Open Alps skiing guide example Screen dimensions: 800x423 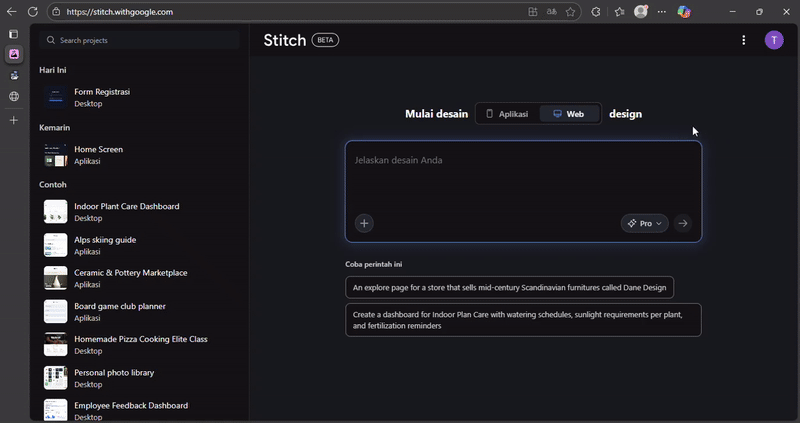click(x=139, y=245)
